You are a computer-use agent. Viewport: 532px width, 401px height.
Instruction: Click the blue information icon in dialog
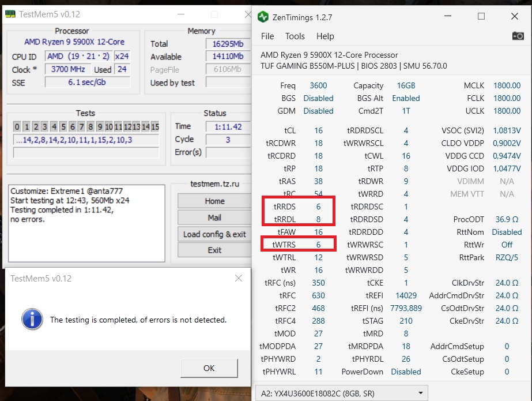(x=32, y=319)
